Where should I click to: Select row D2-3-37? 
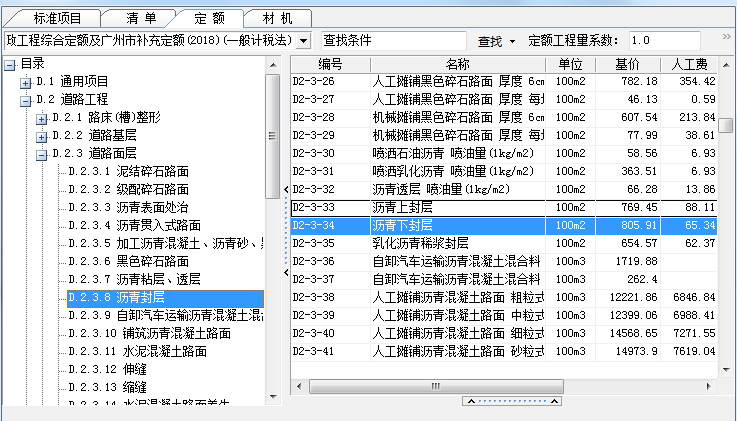click(504, 279)
